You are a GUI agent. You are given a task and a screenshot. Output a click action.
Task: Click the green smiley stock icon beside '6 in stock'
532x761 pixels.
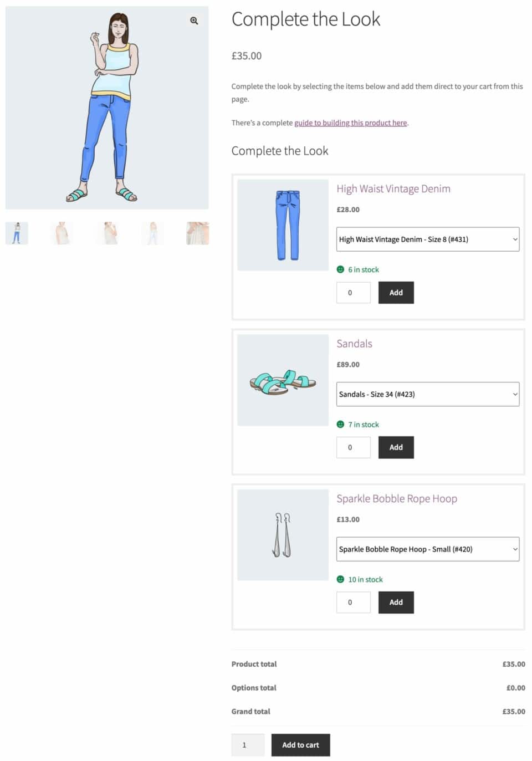(x=341, y=269)
